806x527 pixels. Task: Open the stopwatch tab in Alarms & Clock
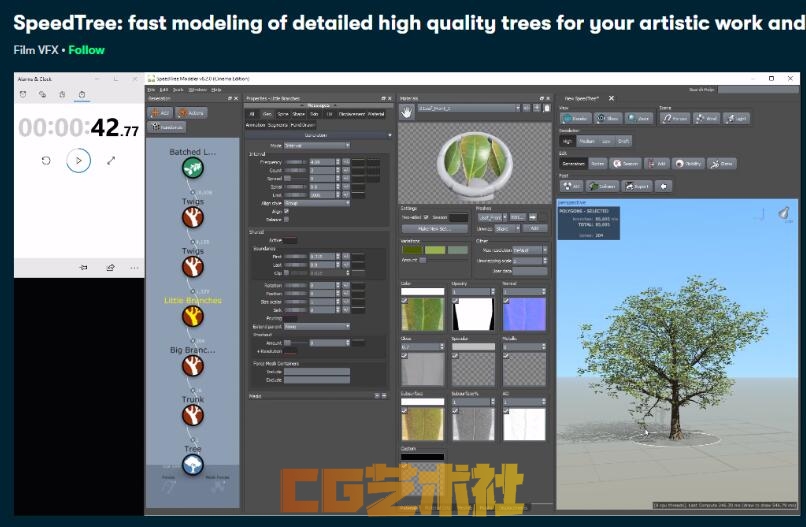[82, 95]
